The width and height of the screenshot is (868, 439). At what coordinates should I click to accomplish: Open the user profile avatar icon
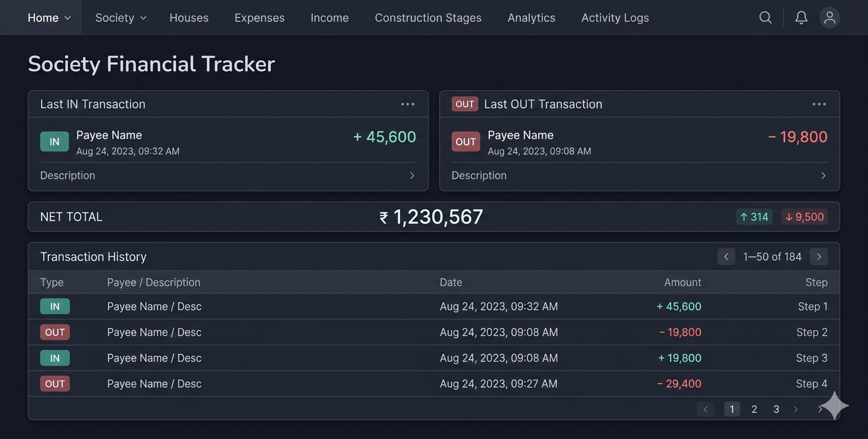click(830, 17)
